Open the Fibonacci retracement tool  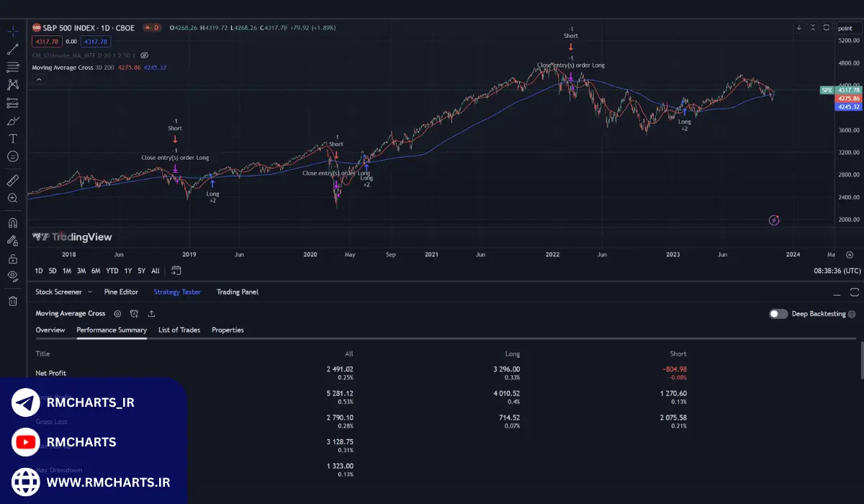click(13, 67)
